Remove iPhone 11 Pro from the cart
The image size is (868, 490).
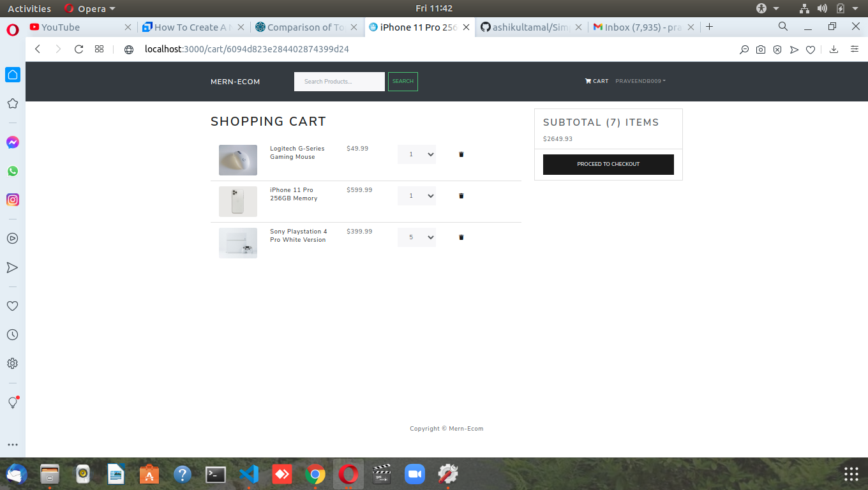(461, 196)
